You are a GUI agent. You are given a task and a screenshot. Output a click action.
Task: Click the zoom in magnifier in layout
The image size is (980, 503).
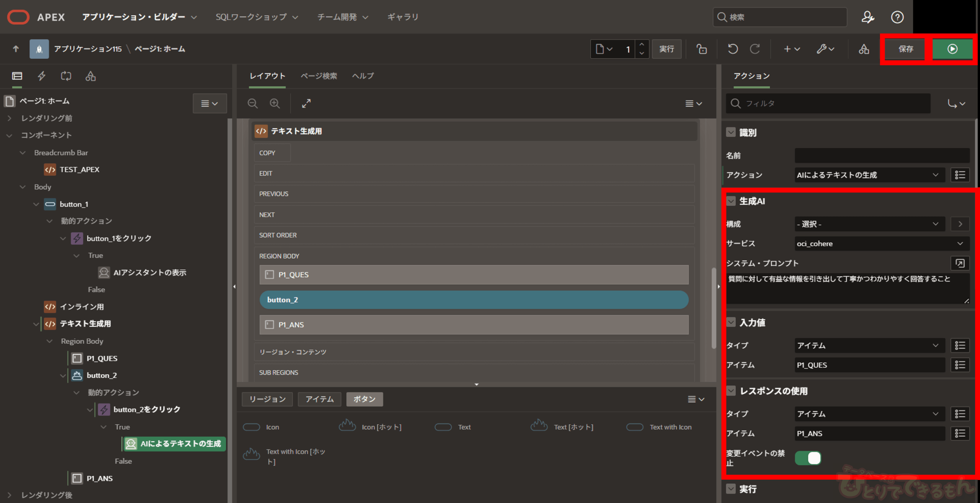tap(275, 103)
